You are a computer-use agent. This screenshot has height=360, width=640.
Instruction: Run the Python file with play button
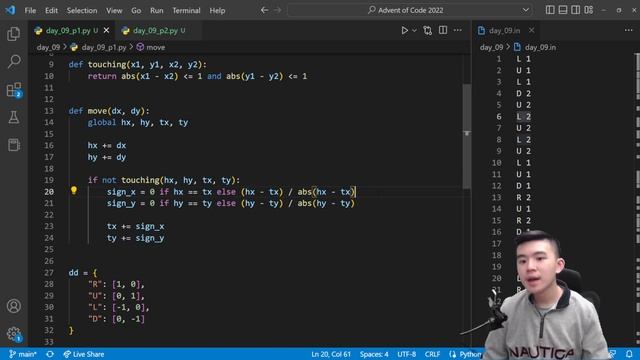tap(404, 31)
